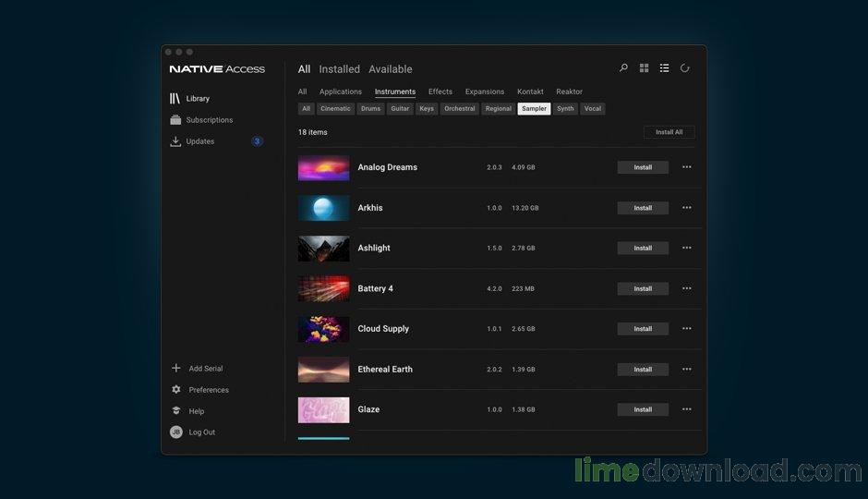This screenshot has width=868, height=499.
Task: Toggle the Sampler tag filter
Action: [x=535, y=108]
